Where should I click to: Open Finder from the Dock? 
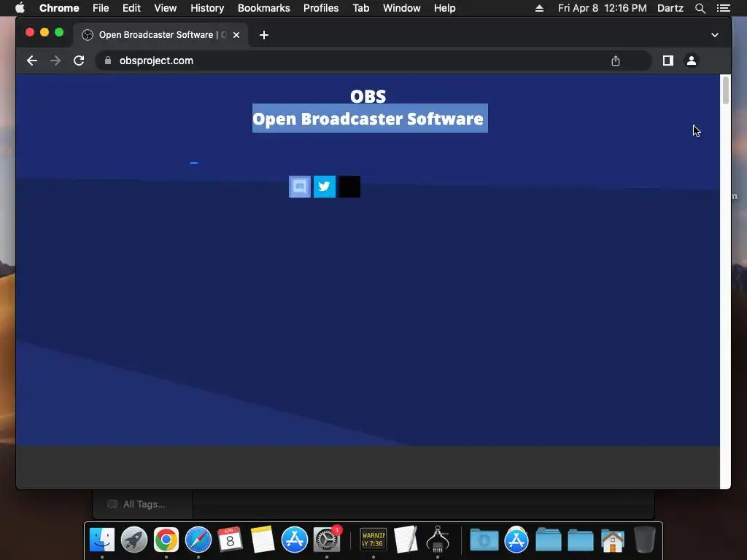point(102,540)
